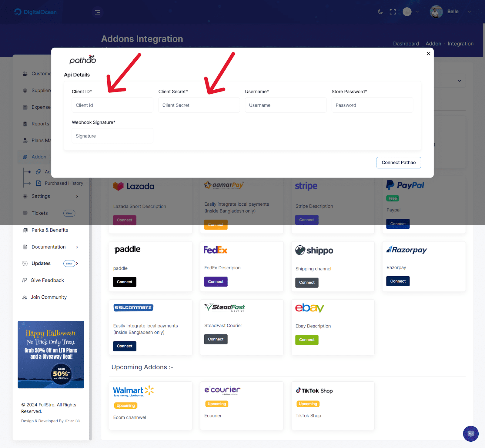Open the Integration breadcrumb link
The image size is (485, 448).
(x=460, y=44)
